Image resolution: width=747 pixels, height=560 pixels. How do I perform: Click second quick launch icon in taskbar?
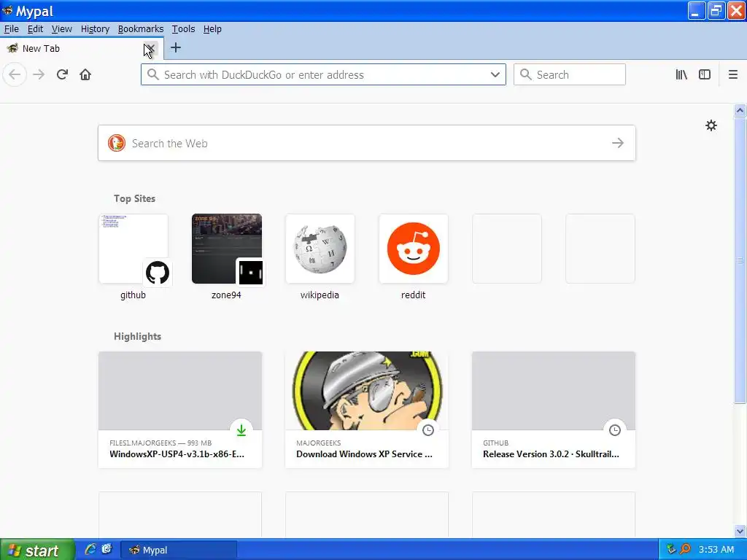(107, 550)
